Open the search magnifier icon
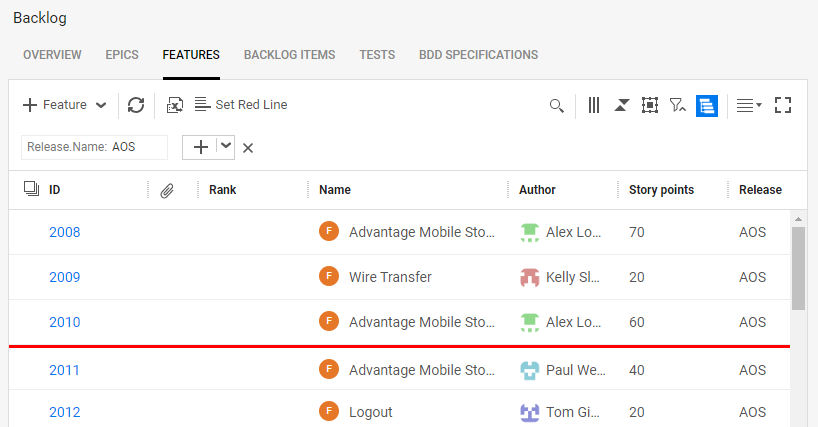Image resolution: width=818 pixels, height=427 pixels. tap(557, 105)
